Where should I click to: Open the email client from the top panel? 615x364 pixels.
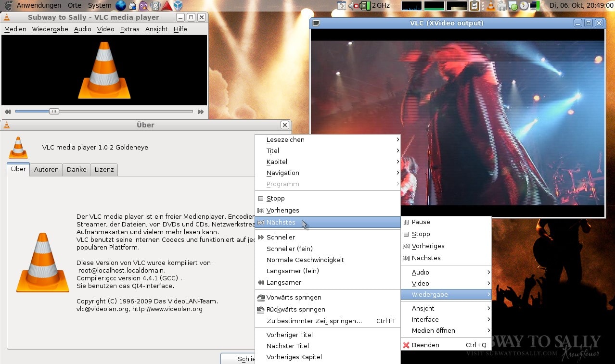[x=132, y=5]
